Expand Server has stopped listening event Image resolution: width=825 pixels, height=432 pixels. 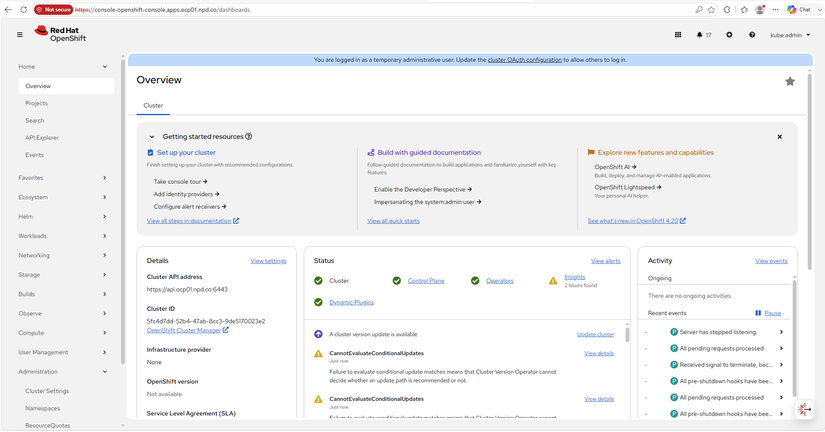781,332
